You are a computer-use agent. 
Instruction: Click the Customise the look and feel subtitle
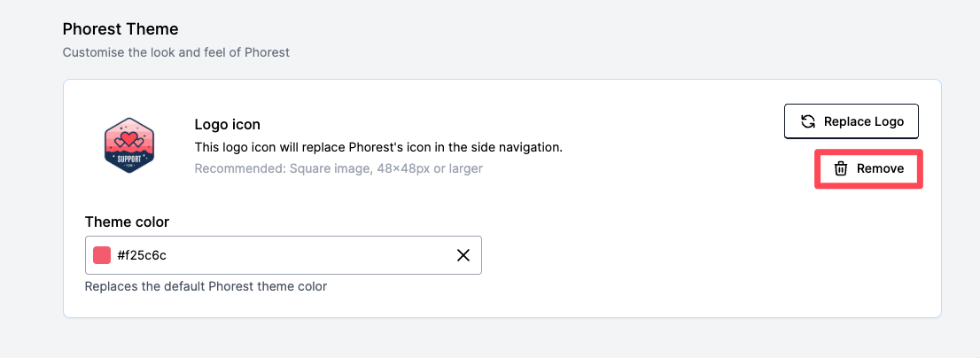[x=176, y=52]
